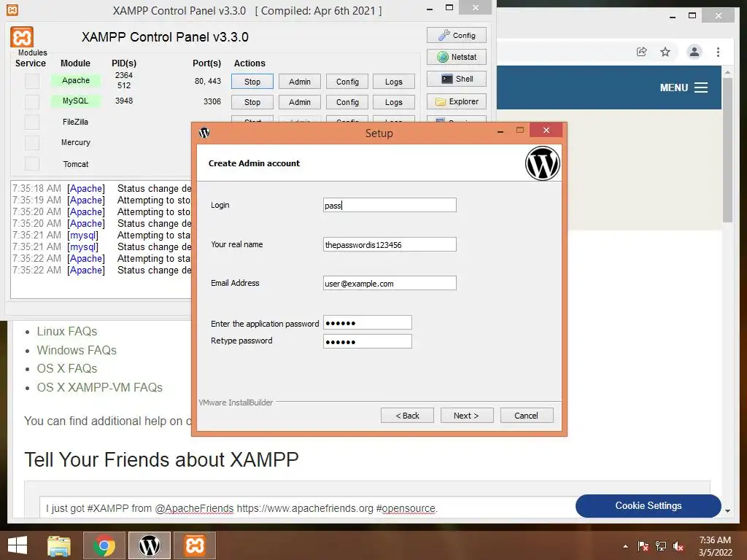Open the MySQL Config button
Image resolution: width=747 pixels, height=560 pixels.
coord(347,102)
